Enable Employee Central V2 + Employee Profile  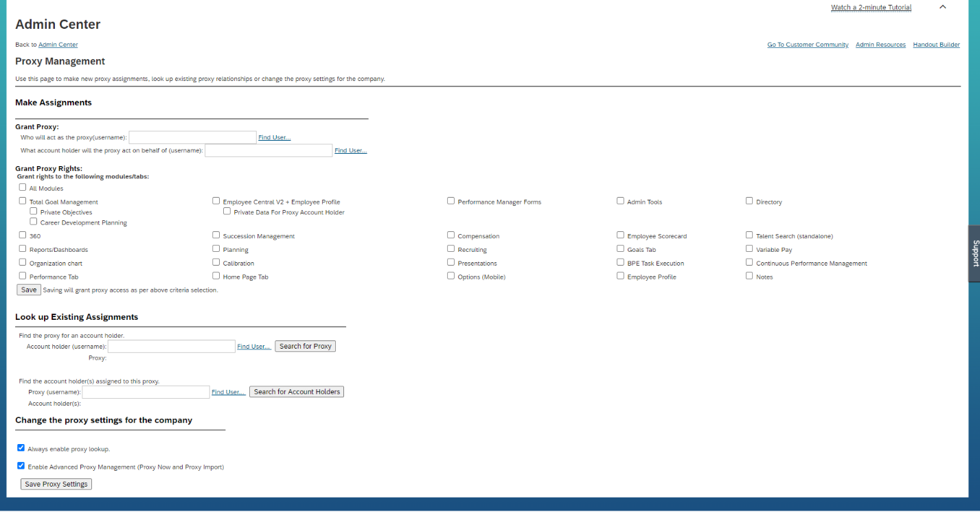coord(216,200)
